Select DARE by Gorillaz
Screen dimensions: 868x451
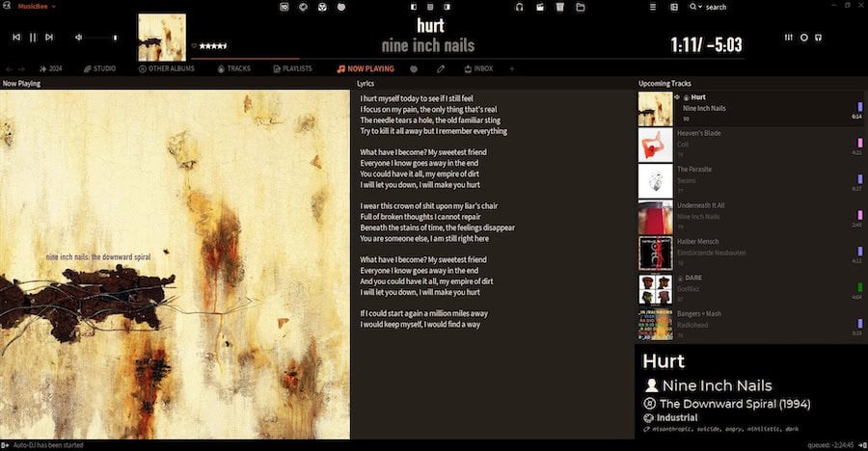(x=750, y=289)
